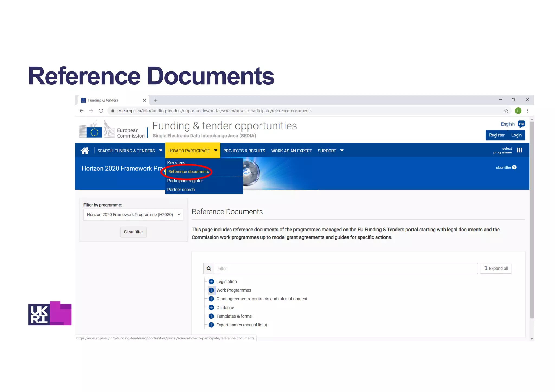The image size is (555, 392).
Task: Choose Partner search from dropdown
Action: tap(181, 190)
